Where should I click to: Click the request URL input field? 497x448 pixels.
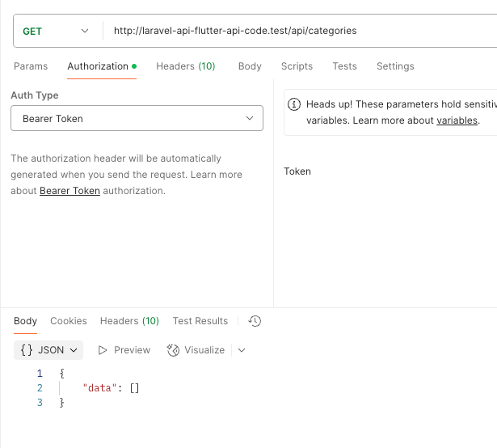pos(299,31)
